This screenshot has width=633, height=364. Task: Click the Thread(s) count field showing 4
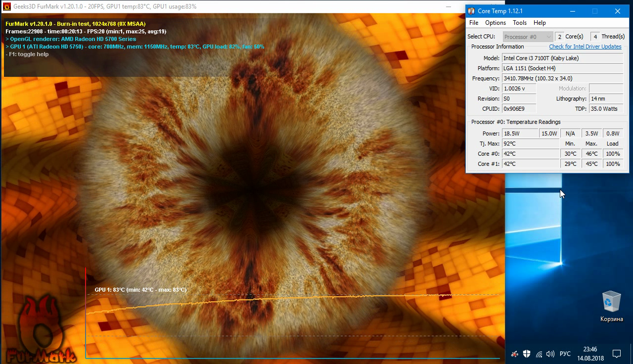(595, 37)
